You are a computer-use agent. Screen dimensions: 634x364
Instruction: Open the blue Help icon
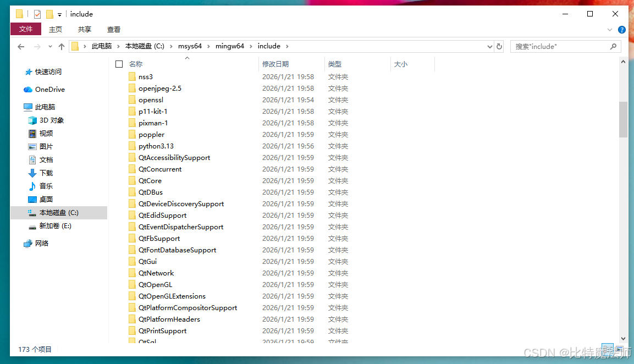tap(622, 30)
